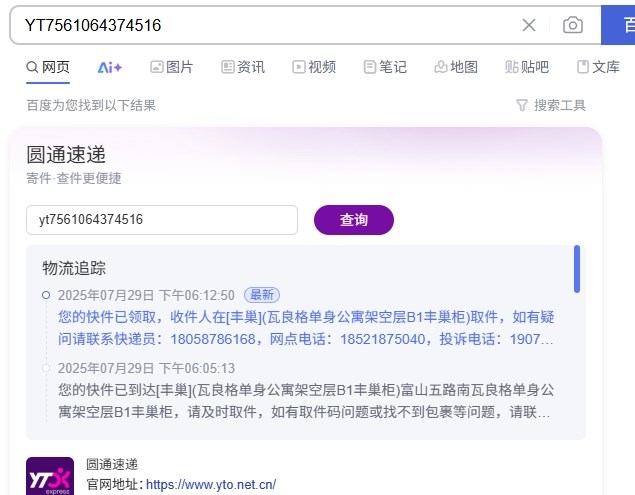This screenshot has width=635, height=495.
Task: Switch to the 资讯 tab
Action: [x=243, y=67]
